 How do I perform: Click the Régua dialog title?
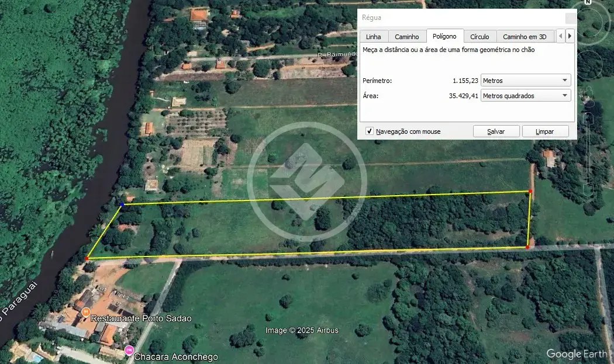coord(371,18)
